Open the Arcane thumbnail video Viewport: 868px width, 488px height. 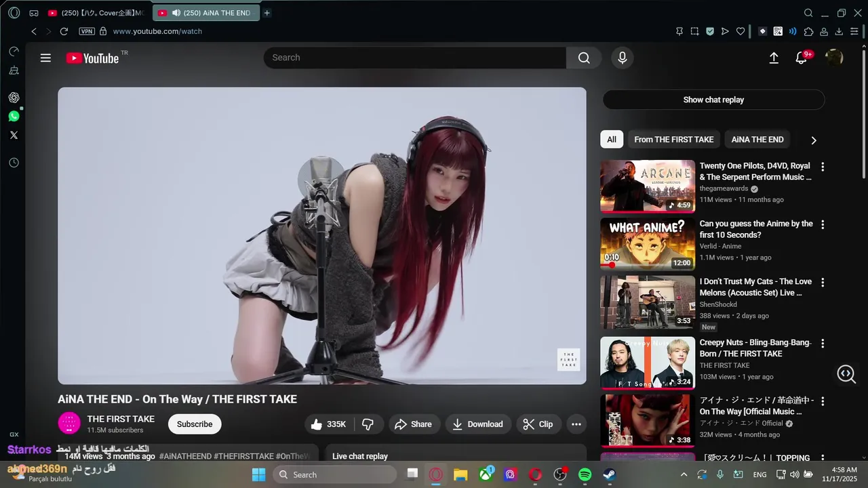point(648,186)
